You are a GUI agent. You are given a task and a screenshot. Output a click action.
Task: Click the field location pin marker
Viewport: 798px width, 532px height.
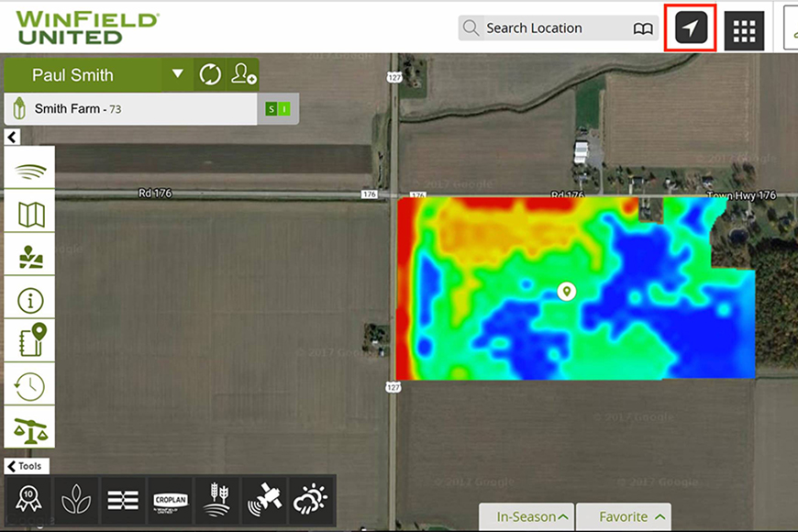(568, 291)
